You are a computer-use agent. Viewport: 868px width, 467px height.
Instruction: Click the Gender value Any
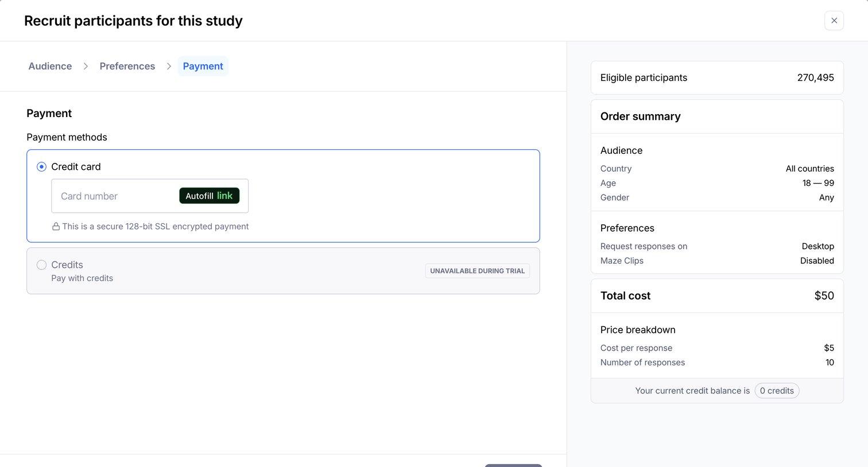(827, 197)
